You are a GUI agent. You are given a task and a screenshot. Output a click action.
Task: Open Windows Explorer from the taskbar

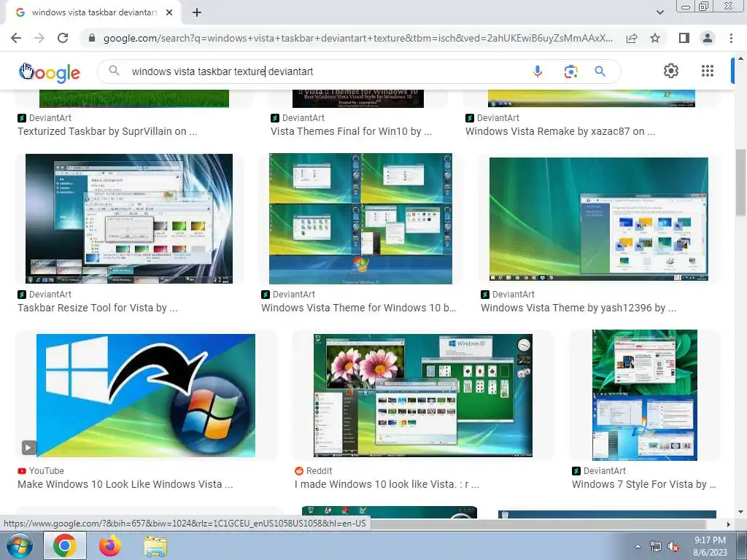pos(155,546)
